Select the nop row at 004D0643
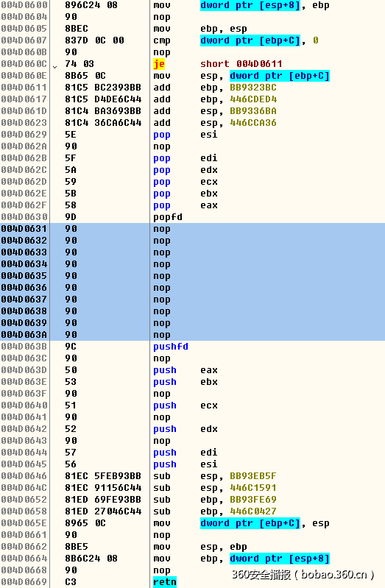Screen dimensions: 385x588 click(x=193, y=441)
